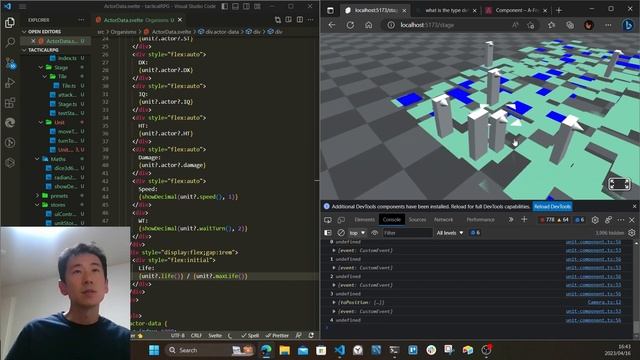Click the Bing sidebar button in Edge

(x=628, y=25)
